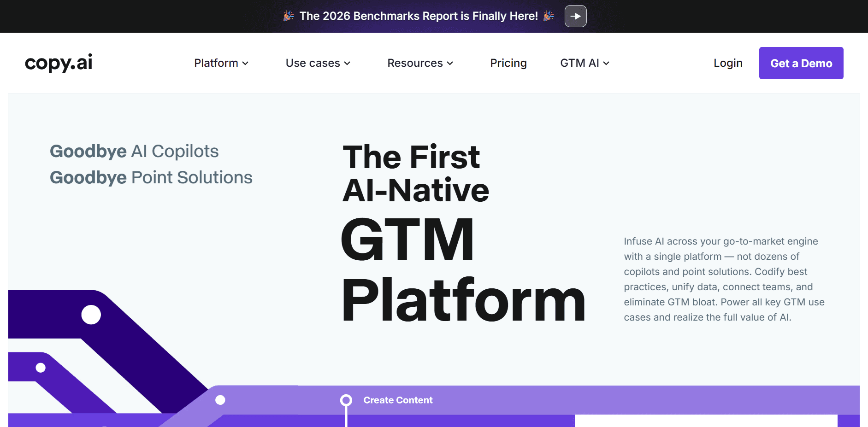The height and width of the screenshot is (427, 868).
Task: Click the Get a Demo button
Action: pyautogui.click(x=801, y=63)
